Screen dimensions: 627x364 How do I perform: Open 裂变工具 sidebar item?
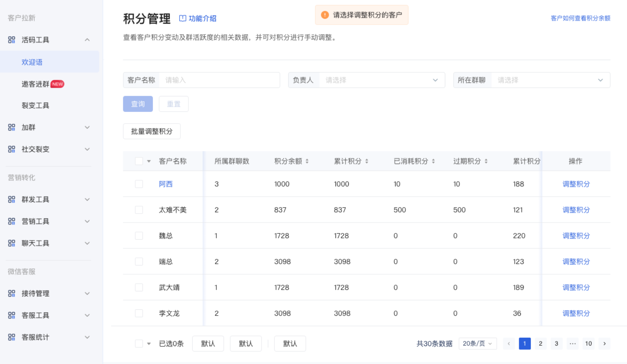(36, 106)
